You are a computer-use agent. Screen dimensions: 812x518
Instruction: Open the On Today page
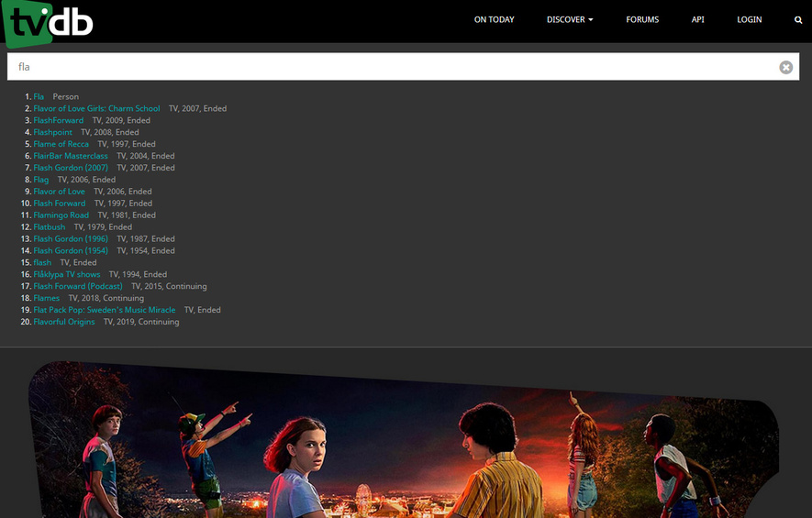494,19
